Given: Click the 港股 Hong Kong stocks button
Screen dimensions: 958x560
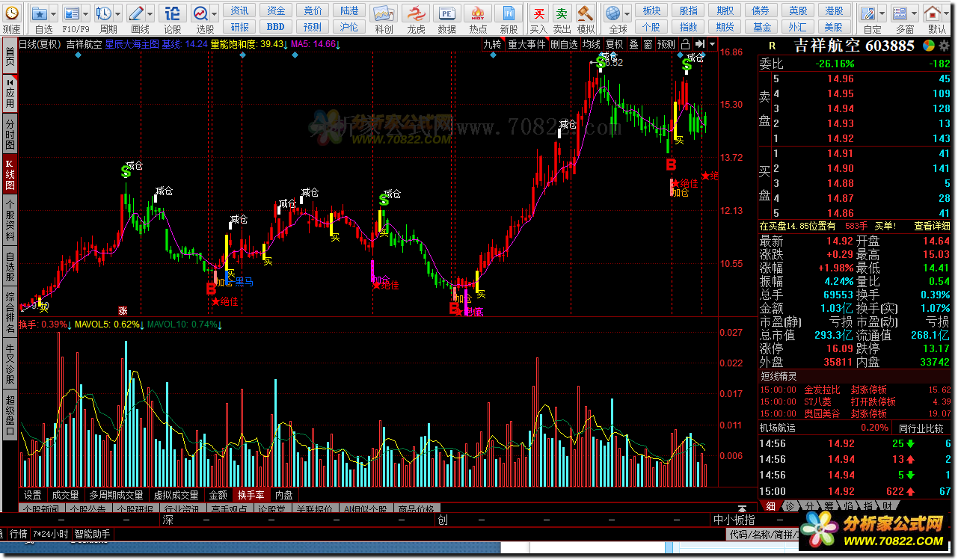Looking at the screenshot, I should coord(834,10).
